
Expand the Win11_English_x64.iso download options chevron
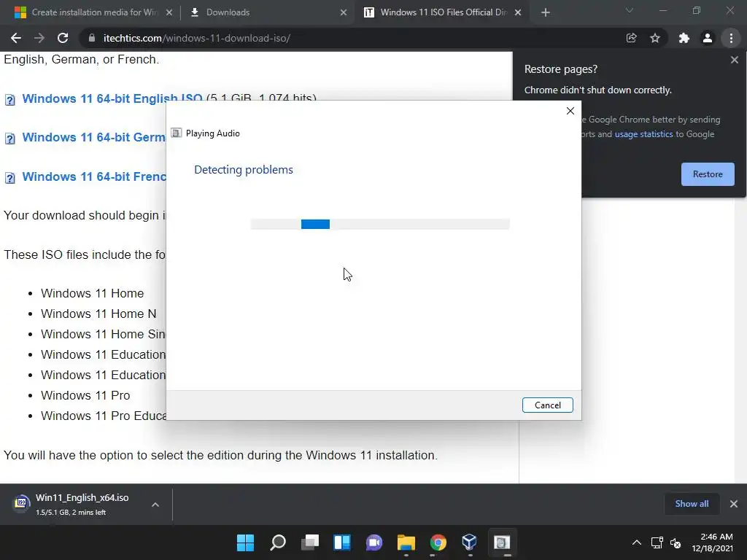click(155, 505)
